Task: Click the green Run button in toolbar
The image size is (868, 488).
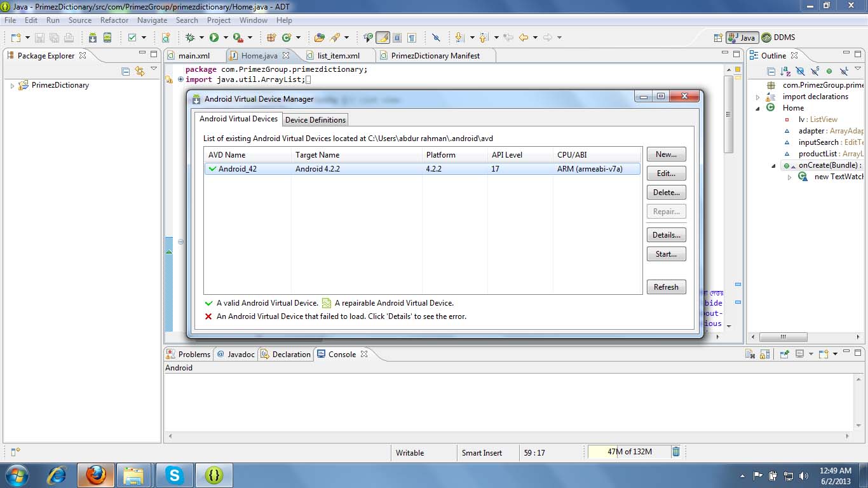Action: pyautogui.click(x=214, y=37)
